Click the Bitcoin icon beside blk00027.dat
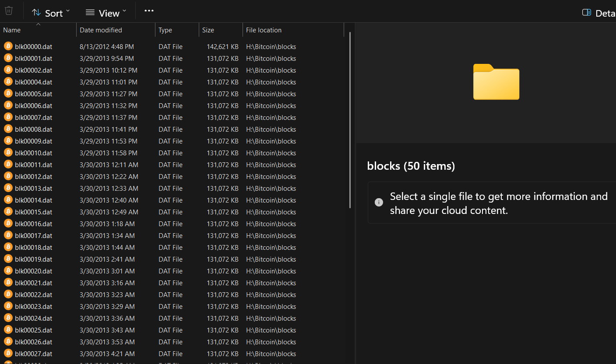616x364 pixels. tap(8, 353)
